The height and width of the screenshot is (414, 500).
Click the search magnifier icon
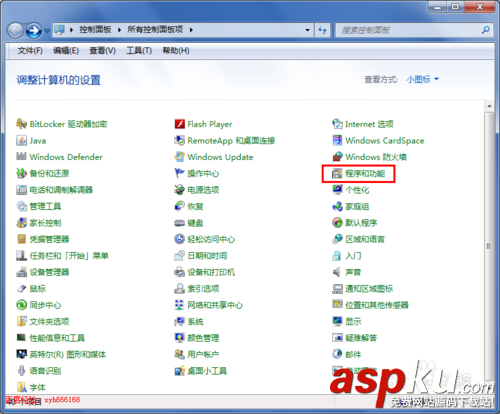pyautogui.click(x=486, y=30)
